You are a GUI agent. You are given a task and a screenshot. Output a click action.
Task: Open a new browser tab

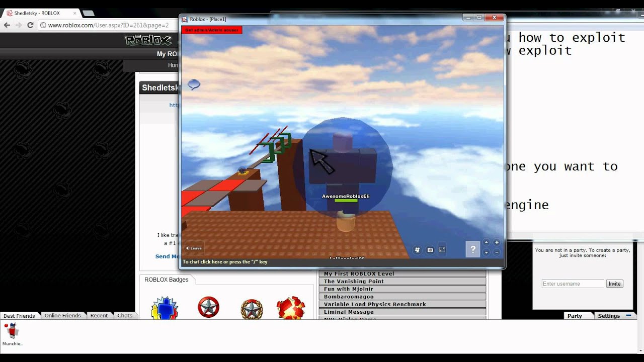(88, 13)
